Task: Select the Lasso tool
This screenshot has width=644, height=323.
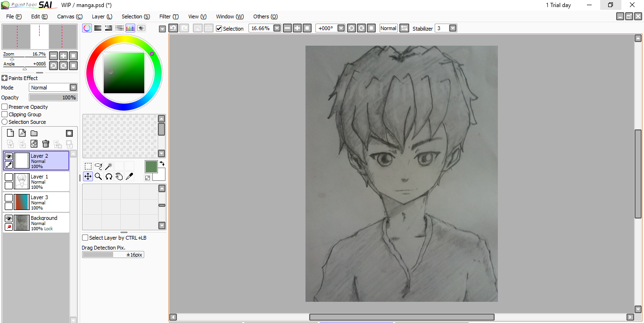Action: [x=99, y=166]
